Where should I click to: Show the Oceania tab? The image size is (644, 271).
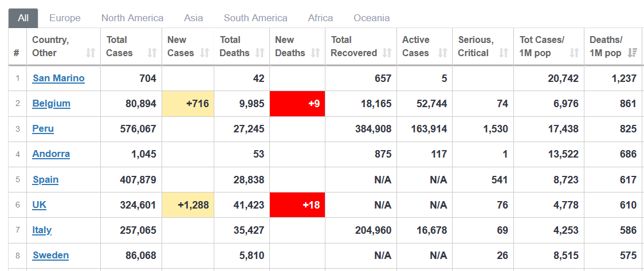(372, 18)
